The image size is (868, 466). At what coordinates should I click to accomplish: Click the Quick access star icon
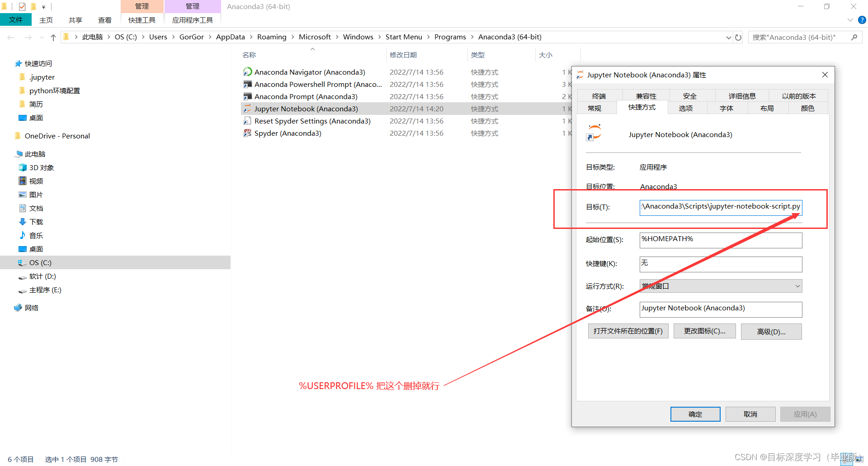click(19, 63)
